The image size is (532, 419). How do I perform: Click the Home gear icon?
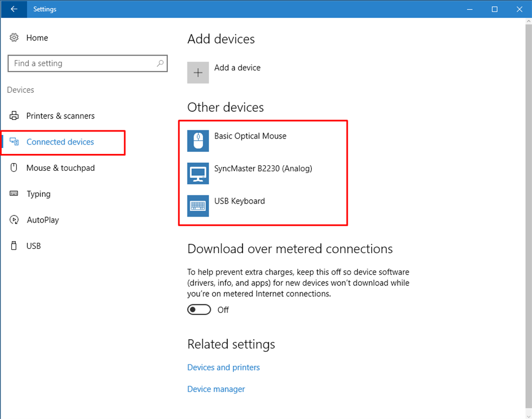coord(15,38)
